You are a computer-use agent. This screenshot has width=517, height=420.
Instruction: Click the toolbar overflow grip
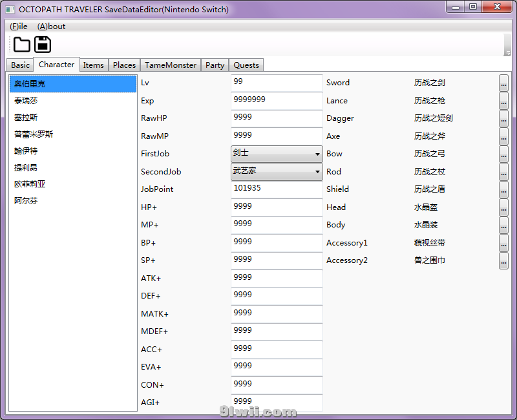507,45
